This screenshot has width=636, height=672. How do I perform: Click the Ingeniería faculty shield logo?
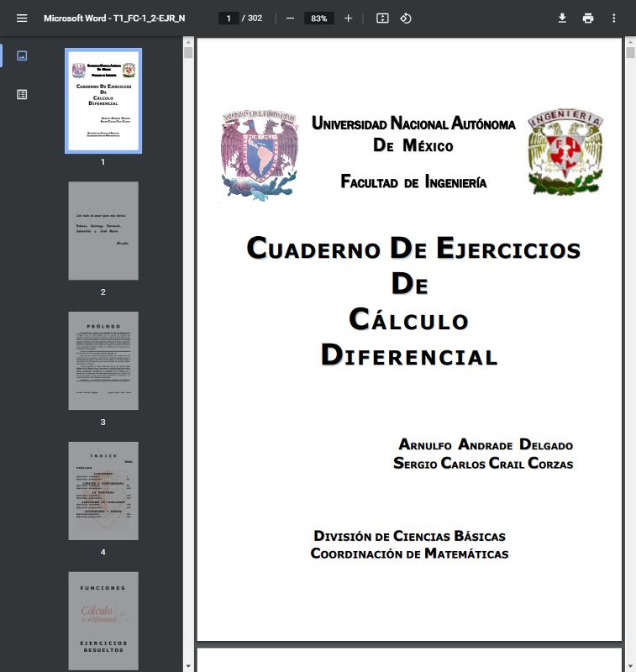pyautogui.click(x=565, y=152)
